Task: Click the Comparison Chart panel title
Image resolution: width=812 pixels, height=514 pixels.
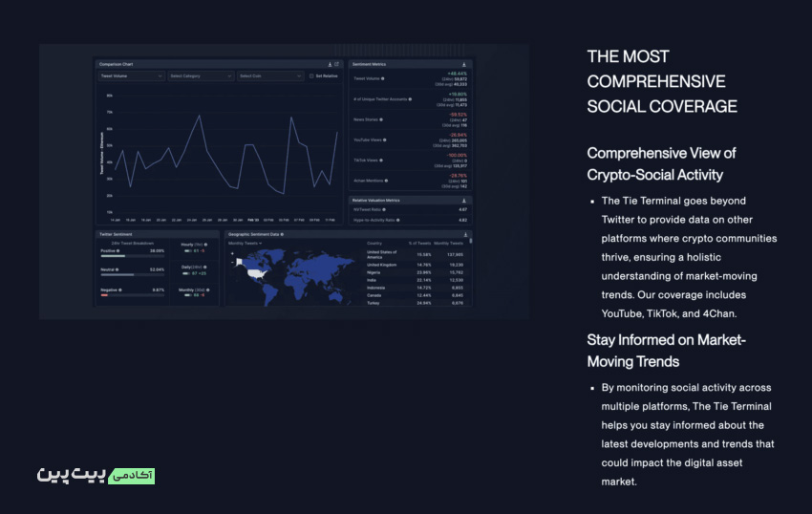Action: coord(116,64)
